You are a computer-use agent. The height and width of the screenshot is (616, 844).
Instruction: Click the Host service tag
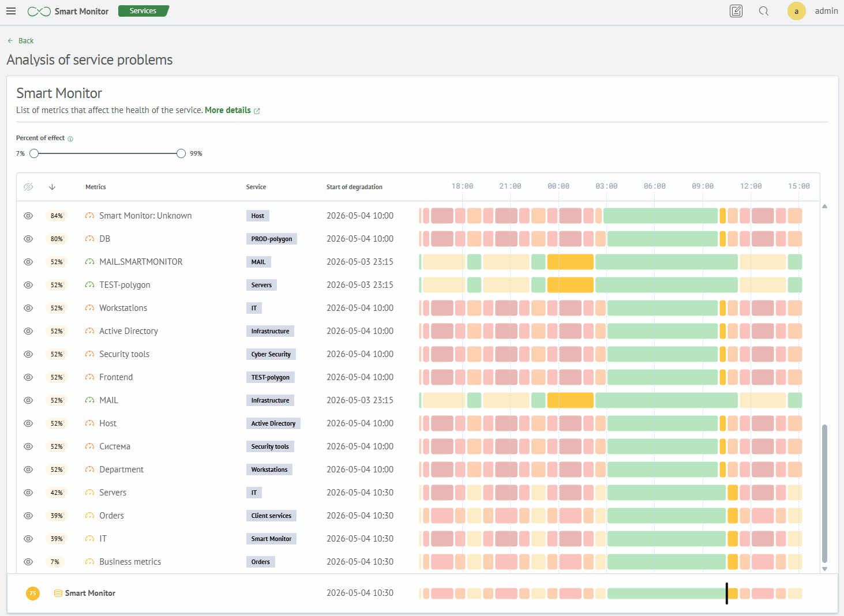point(258,216)
